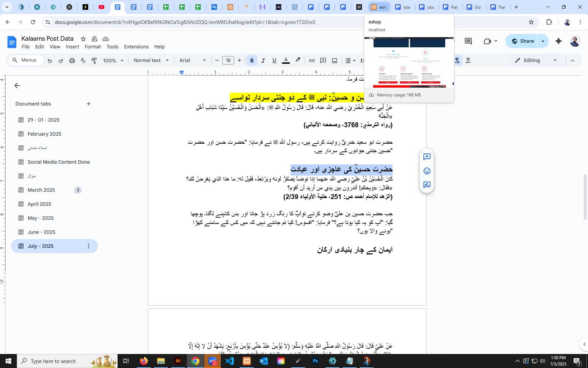Star the Kalaams Post Data document
The width and height of the screenshot is (588, 368).
(x=83, y=39)
